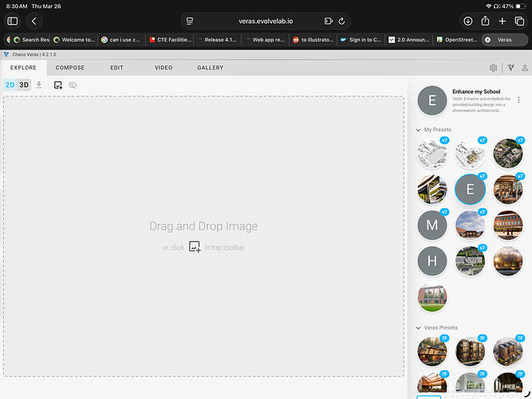Click the veras.evolvelab.io address bar

tap(265, 21)
